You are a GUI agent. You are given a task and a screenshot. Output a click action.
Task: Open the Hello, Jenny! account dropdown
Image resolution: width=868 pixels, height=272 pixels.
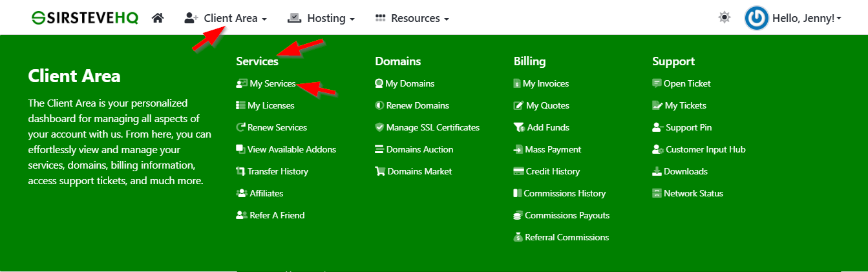pyautogui.click(x=807, y=18)
